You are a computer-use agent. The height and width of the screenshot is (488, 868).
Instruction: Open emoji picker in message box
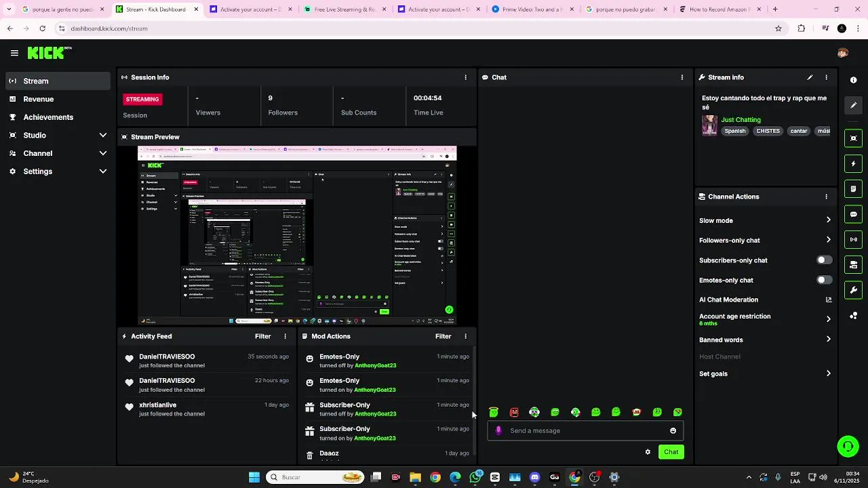pos(673,430)
